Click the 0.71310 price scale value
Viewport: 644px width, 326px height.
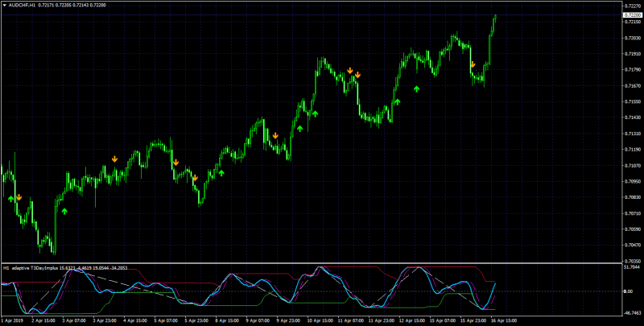tap(633, 134)
